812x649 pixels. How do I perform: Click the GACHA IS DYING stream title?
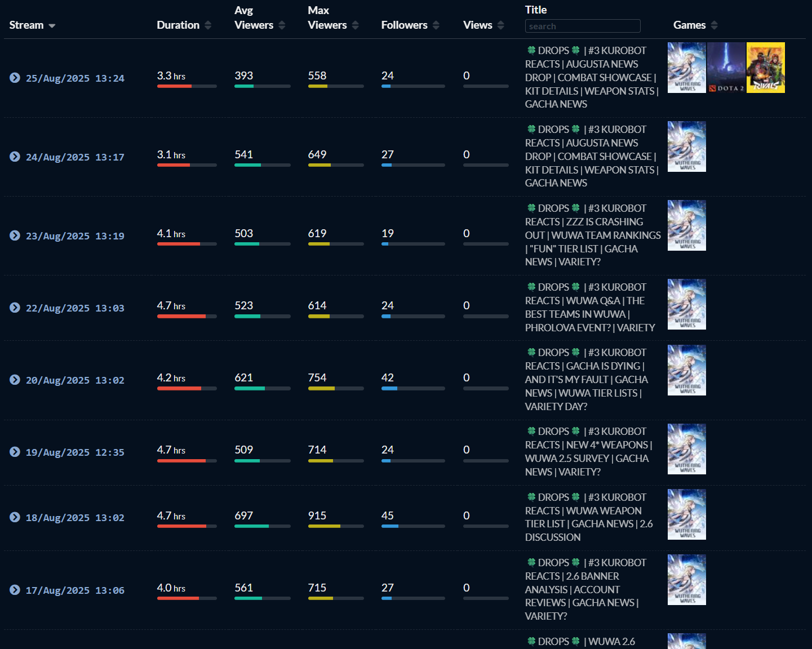tap(587, 379)
